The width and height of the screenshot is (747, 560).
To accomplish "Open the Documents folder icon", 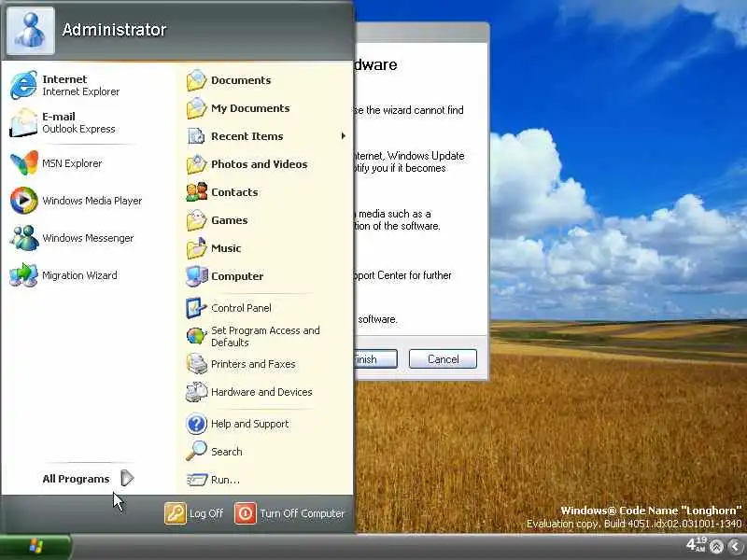I will [x=196, y=80].
